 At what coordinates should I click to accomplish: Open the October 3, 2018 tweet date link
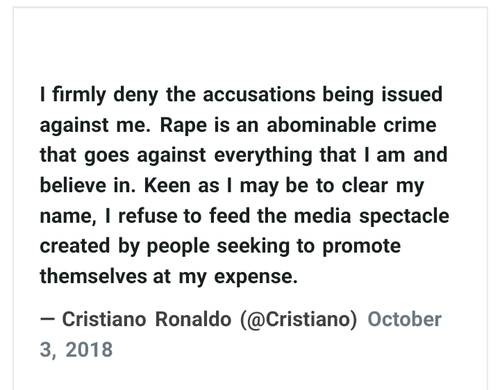click(x=404, y=319)
